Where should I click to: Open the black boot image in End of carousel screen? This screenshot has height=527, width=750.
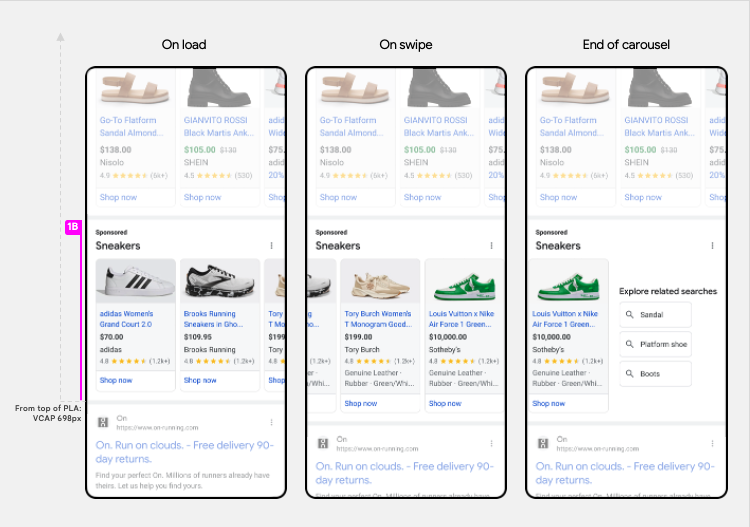tap(660, 88)
